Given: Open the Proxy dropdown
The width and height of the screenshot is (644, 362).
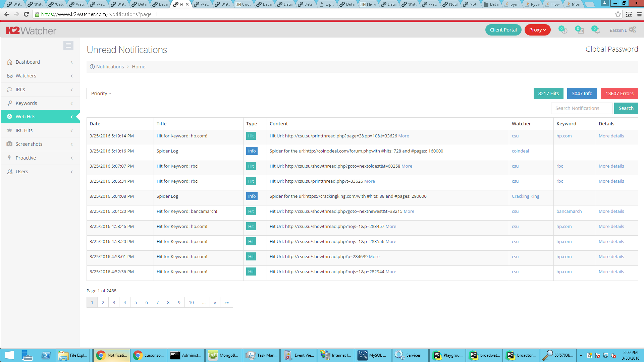Looking at the screenshot, I should point(537,30).
